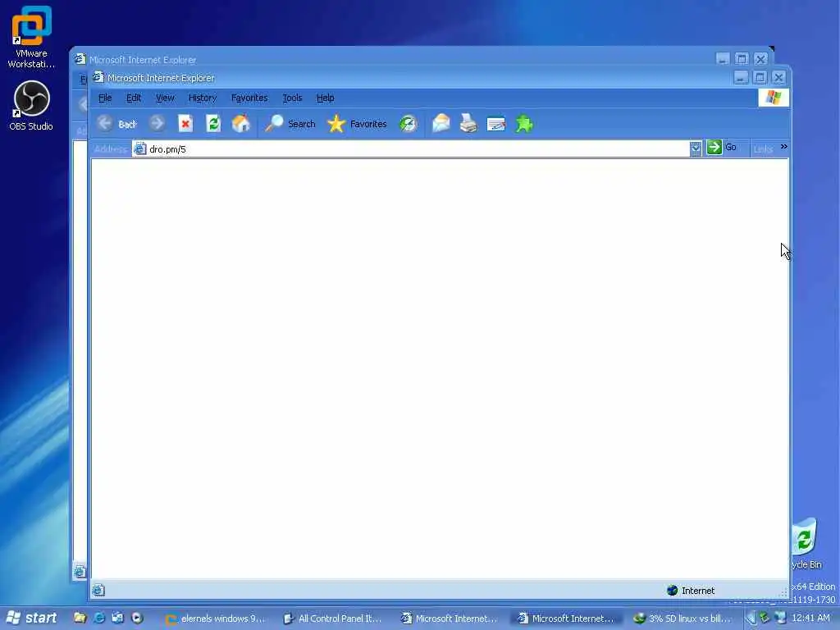
Task: Open the Favorites menu
Action: click(x=249, y=98)
